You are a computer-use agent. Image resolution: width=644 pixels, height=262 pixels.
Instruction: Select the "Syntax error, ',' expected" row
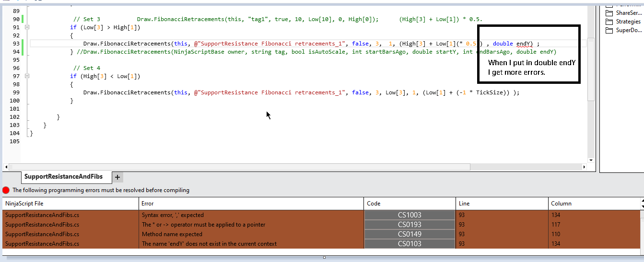click(x=322, y=215)
